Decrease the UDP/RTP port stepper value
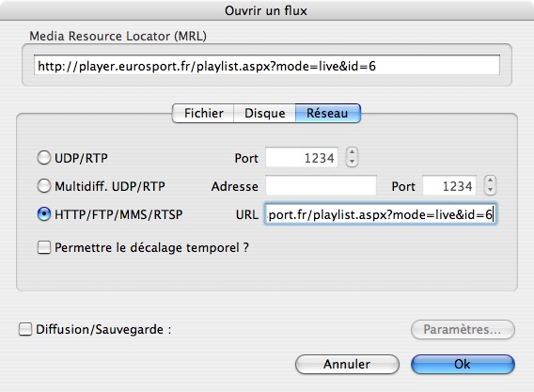534x392 pixels. pos(353,162)
